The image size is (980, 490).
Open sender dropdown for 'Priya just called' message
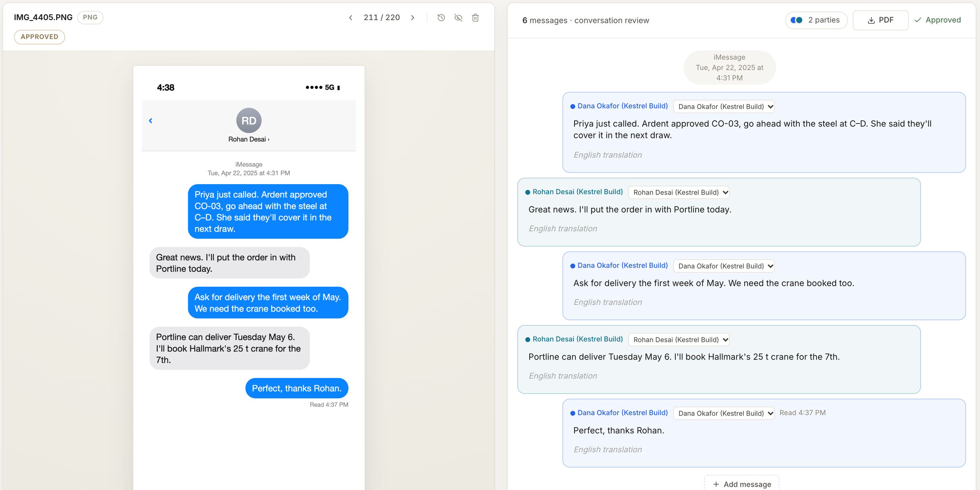(x=724, y=106)
